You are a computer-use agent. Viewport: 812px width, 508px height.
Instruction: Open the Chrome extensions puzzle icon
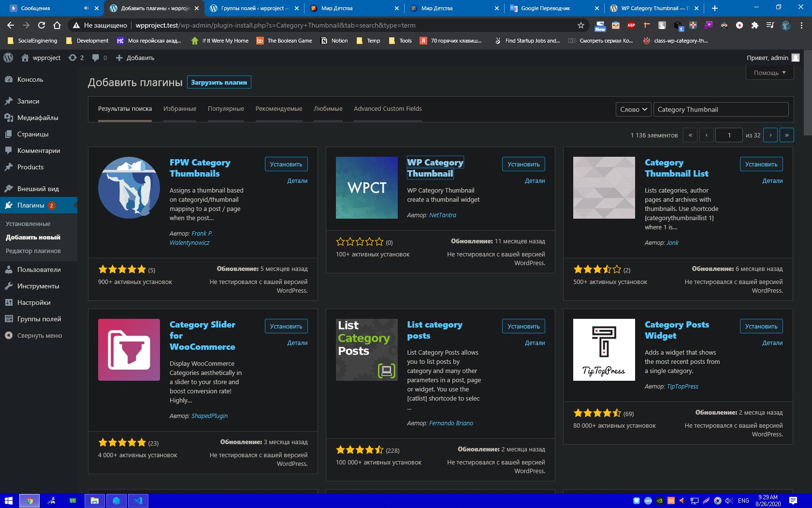click(755, 25)
